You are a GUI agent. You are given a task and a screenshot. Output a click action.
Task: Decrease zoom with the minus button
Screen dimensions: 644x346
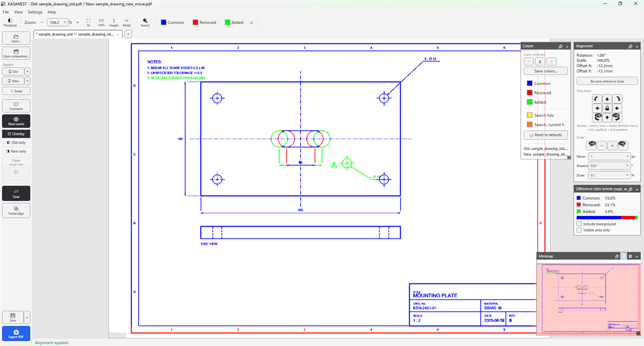[x=42, y=22]
